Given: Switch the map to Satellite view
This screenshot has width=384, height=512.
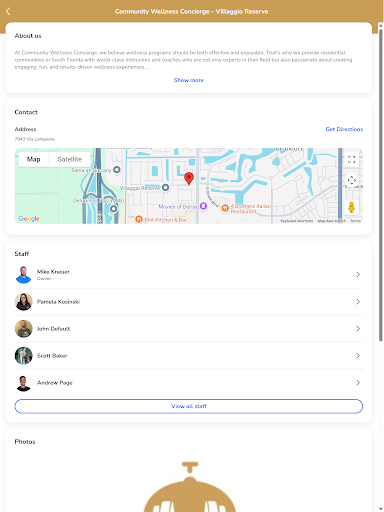Looking at the screenshot, I should pyautogui.click(x=69, y=159).
